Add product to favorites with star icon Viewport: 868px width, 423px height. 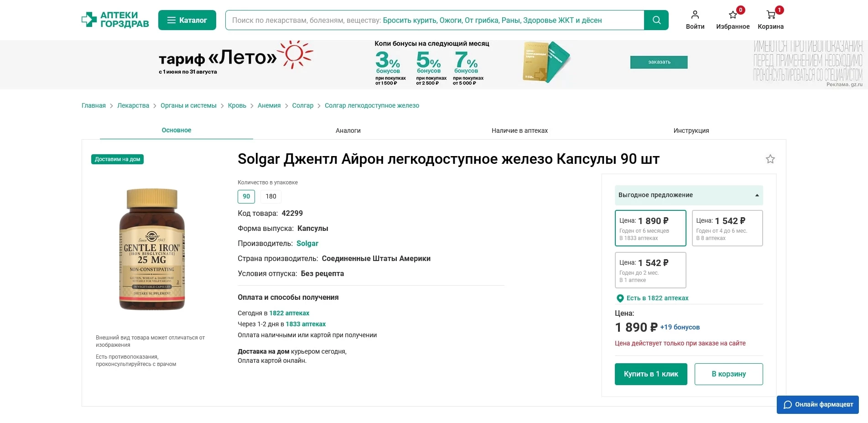770,159
